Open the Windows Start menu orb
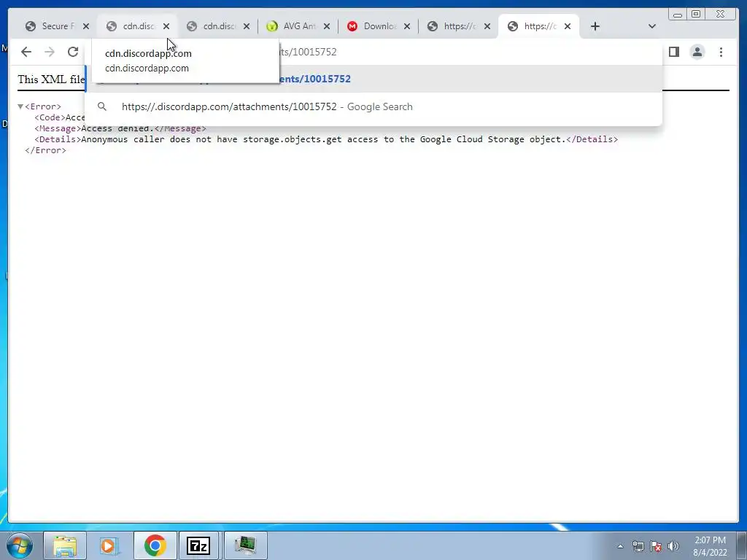 (x=20, y=545)
